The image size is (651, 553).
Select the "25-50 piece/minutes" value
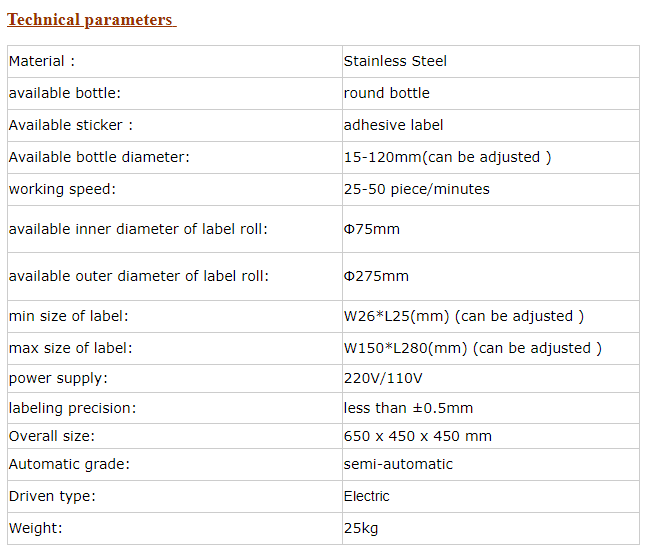click(416, 189)
